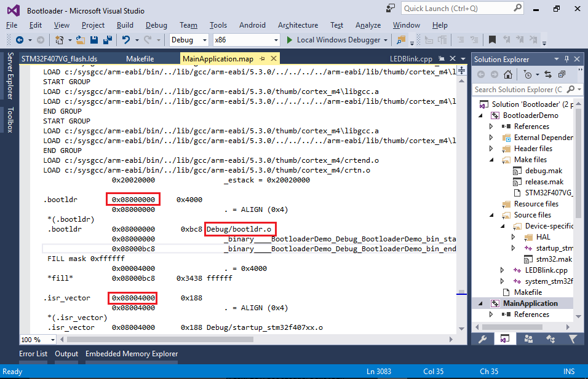
Task: Open the x86 platform dropdown
Action: [x=276, y=40]
